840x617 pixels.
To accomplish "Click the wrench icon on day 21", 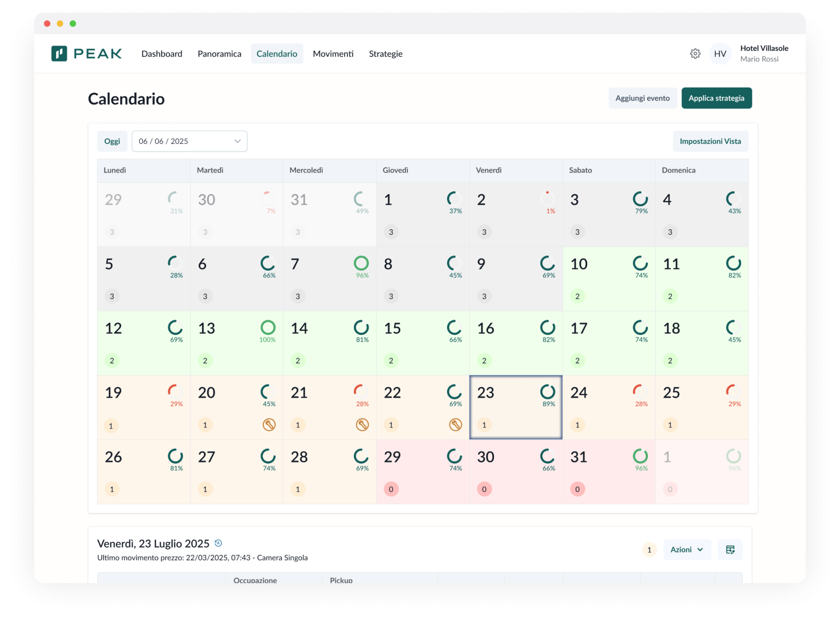I will [x=362, y=424].
